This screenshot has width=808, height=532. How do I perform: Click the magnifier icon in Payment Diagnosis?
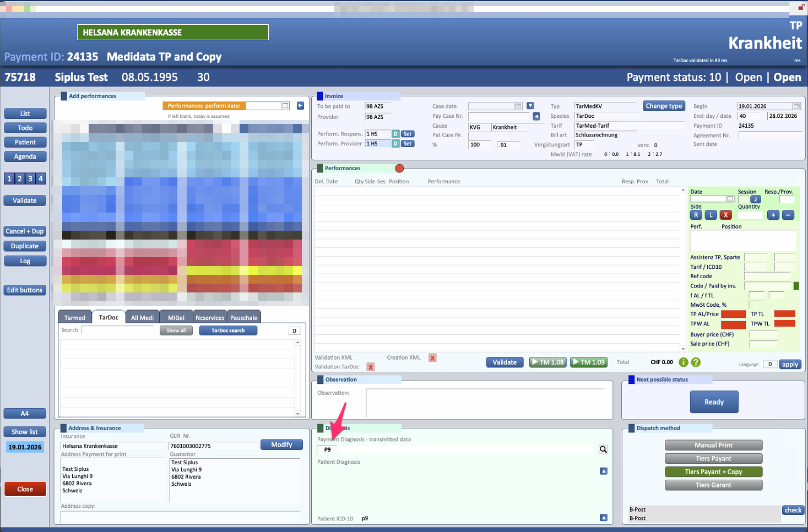[603, 449]
